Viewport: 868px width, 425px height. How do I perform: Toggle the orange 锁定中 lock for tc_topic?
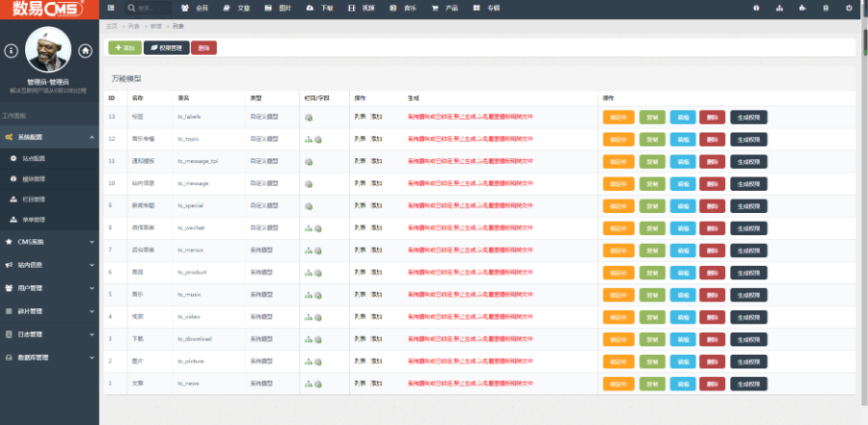(618, 140)
